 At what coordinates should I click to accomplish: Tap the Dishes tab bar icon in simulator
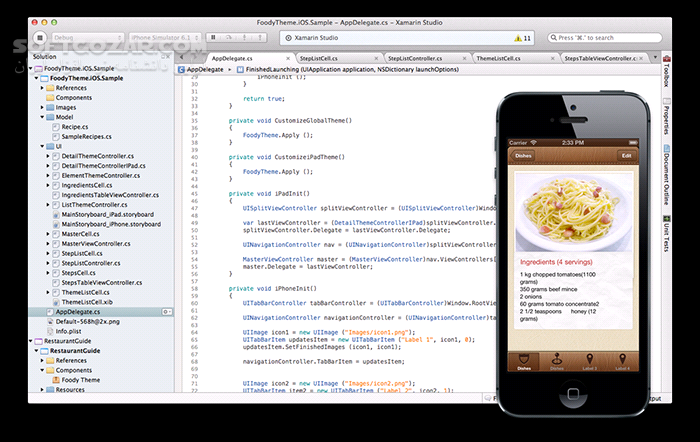tap(524, 362)
